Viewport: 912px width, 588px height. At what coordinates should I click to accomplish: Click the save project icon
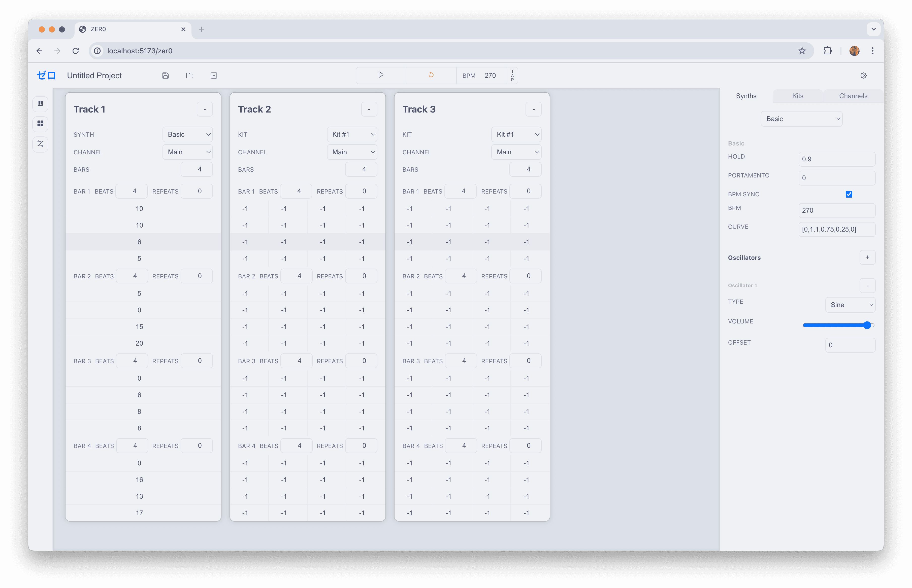167,75
